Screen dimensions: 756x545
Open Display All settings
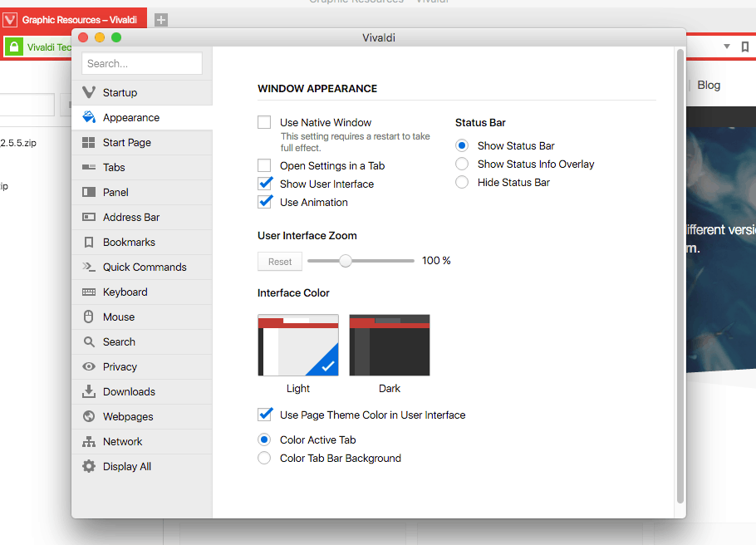[x=142, y=466]
